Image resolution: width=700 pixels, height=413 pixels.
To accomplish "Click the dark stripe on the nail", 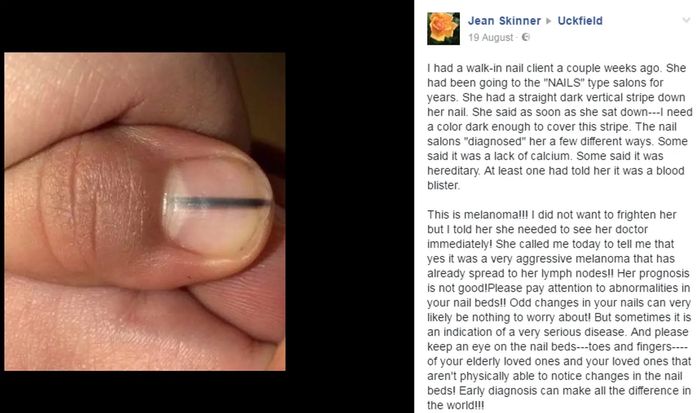I will point(217,203).
